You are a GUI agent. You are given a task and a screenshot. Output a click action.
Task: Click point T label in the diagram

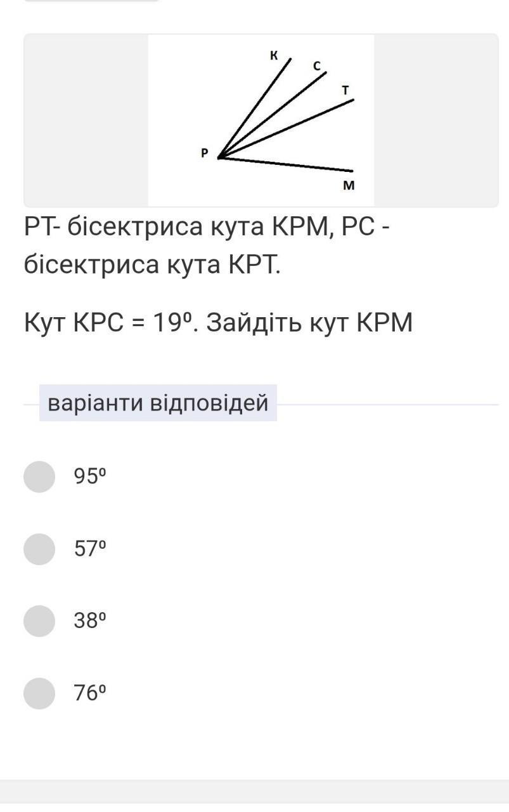345,90
